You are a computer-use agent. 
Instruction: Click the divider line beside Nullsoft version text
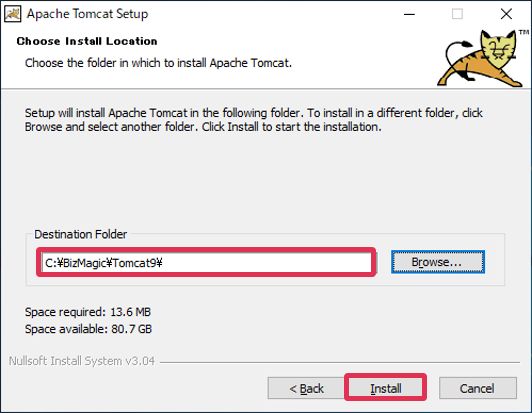(x=340, y=362)
